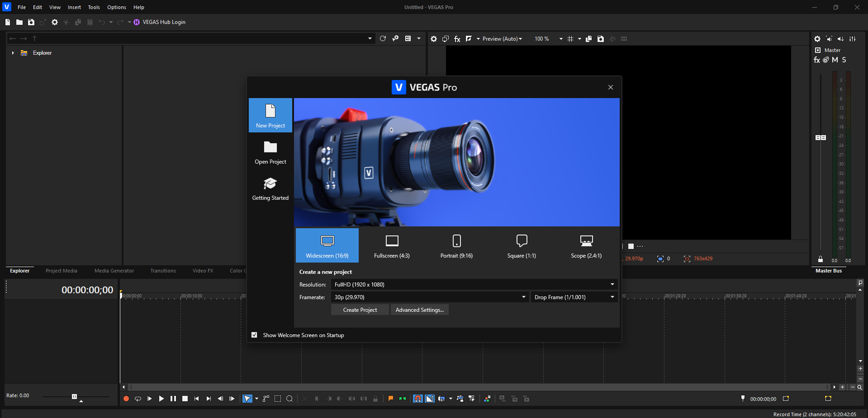Choose the Widescreen (16:9) preset

point(327,245)
